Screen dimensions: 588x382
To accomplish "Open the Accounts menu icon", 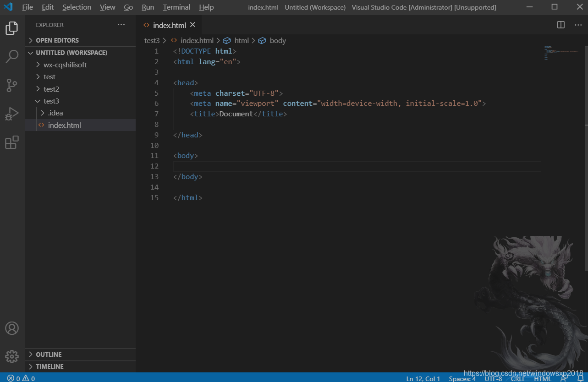I will [x=12, y=328].
